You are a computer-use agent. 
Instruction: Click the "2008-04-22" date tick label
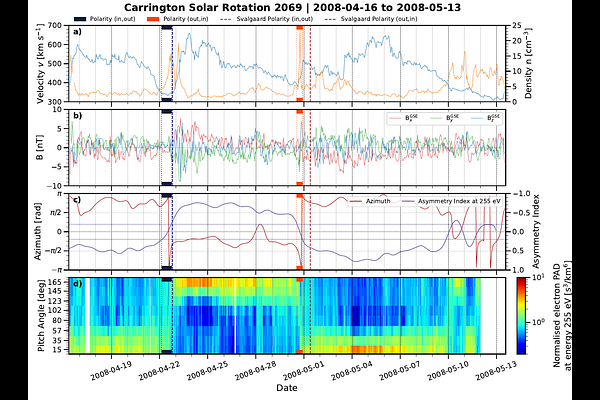[159, 371]
